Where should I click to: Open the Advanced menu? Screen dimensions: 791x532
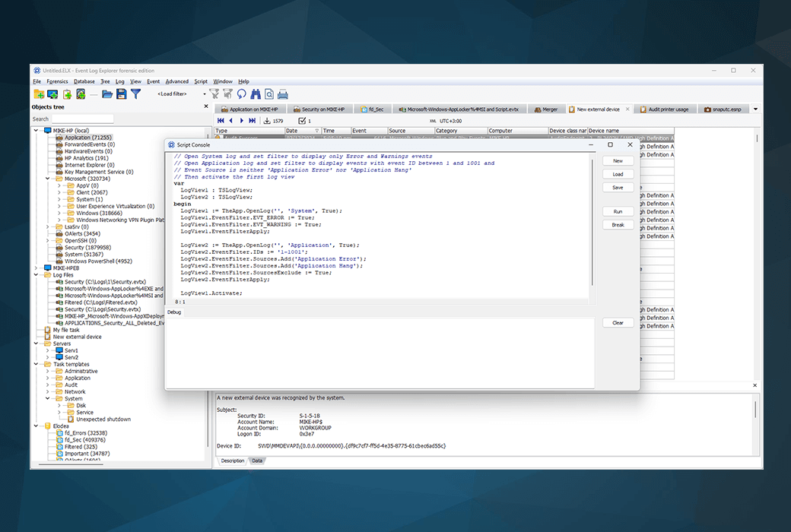tap(177, 81)
